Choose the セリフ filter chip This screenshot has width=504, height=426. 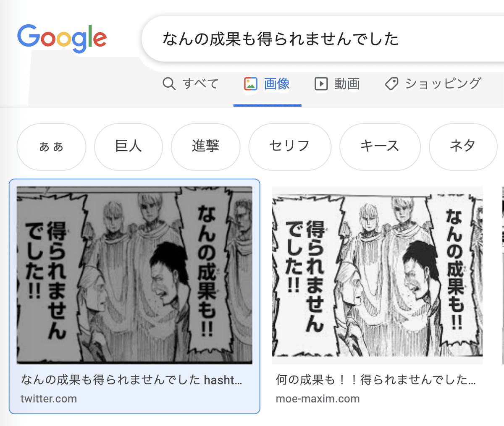click(290, 146)
